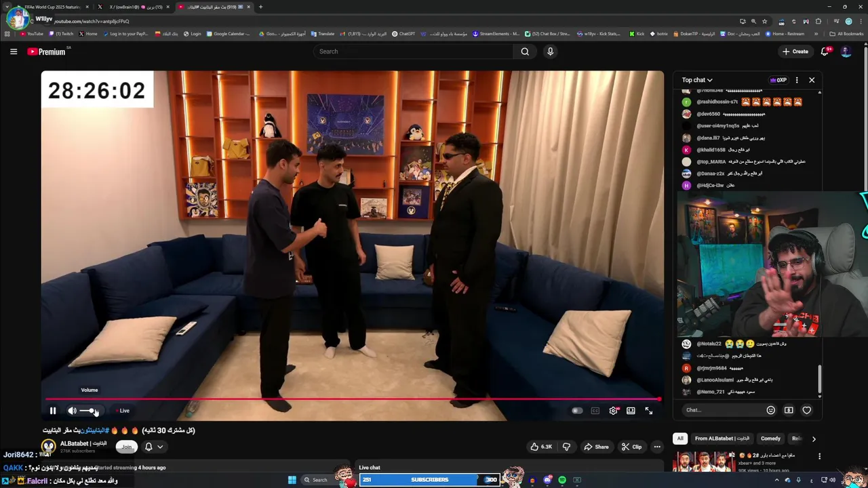The height and width of the screenshot is (488, 868).
Task: Open the Translate bookmark
Action: (x=323, y=34)
